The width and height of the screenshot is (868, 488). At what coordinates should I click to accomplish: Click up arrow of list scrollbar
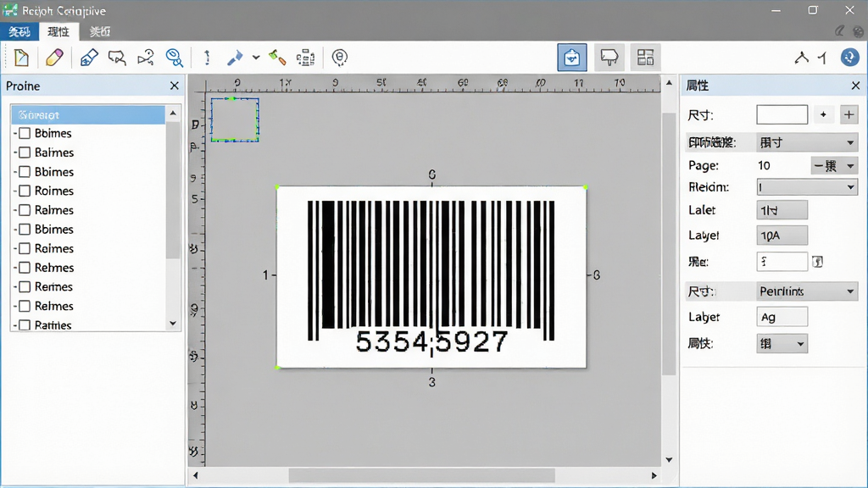click(x=173, y=113)
